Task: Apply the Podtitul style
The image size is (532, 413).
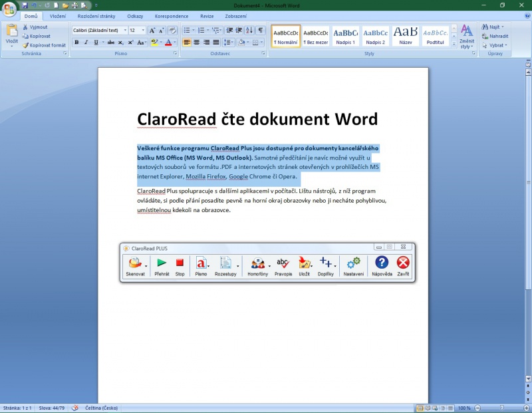Action: point(436,36)
